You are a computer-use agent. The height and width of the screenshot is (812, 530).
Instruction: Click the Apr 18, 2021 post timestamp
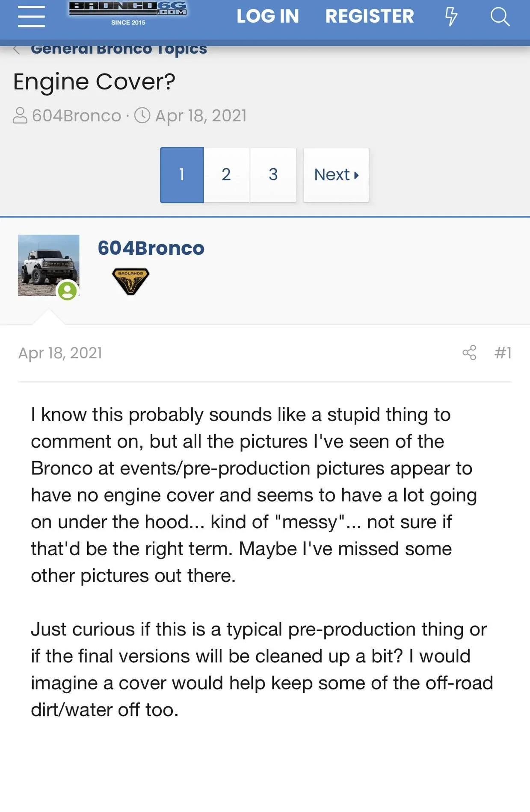click(x=60, y=353)
